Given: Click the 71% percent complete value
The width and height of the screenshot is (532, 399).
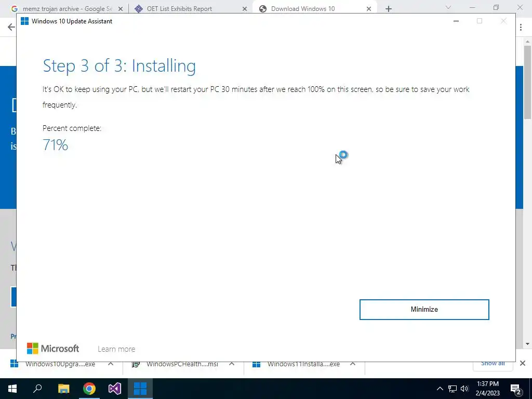Looking at the screenshot, I should click(55, 145).
